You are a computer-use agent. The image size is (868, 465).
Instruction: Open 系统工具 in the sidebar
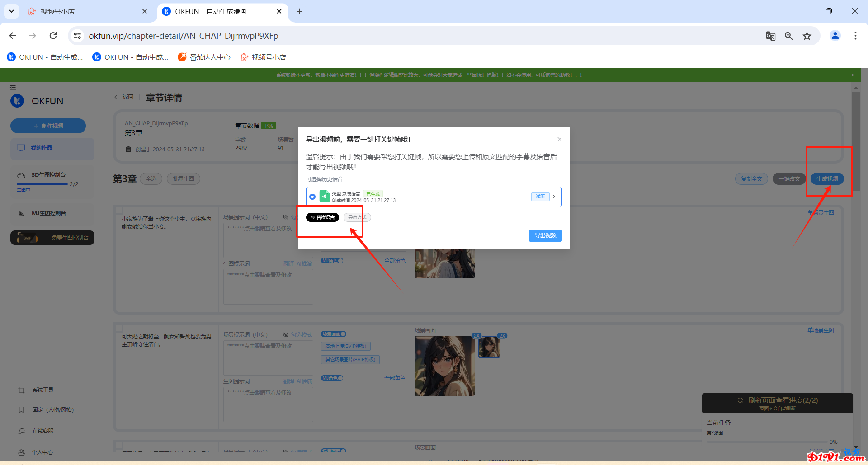click(x=43, y=390)
